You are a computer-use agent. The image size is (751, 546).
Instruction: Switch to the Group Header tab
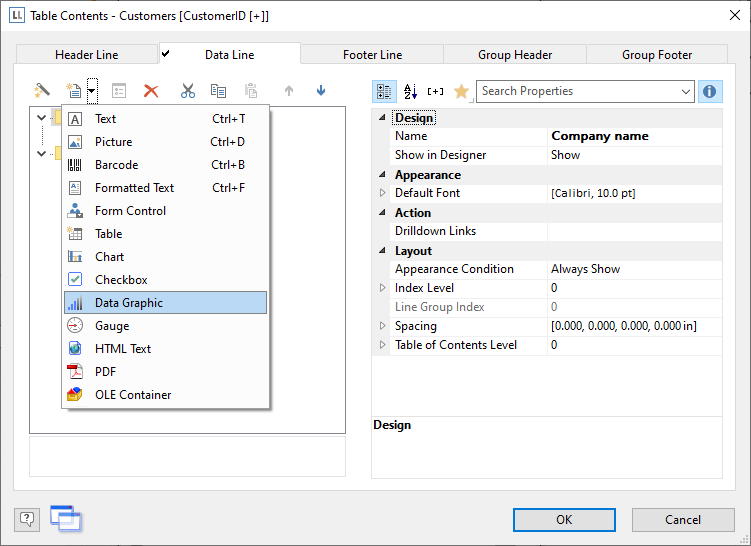coord(515,55)
